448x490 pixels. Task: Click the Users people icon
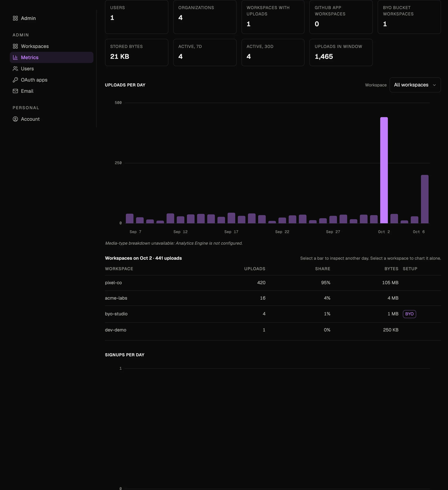[15, 69]
